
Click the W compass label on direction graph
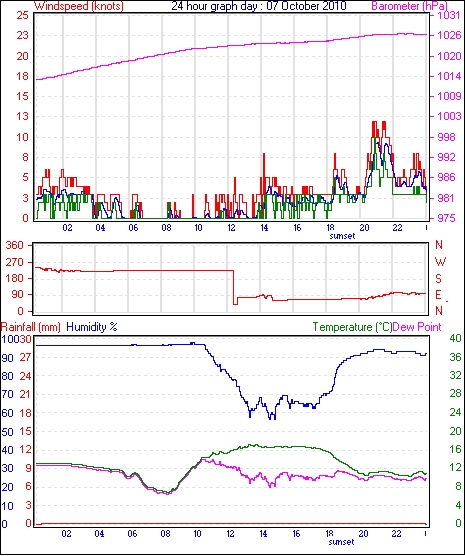(x=440, y=262)
